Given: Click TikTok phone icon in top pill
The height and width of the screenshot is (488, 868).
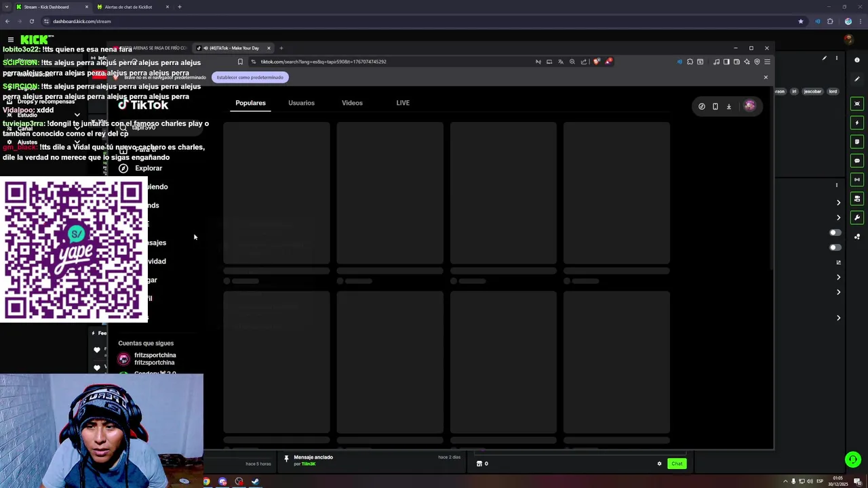Looking at the screenshot, I should click(715, 106).
